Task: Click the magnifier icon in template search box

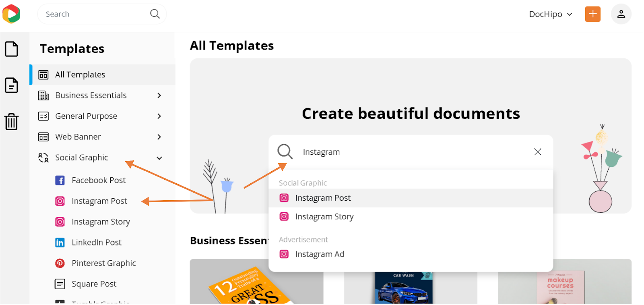Action: click(285, 151)
